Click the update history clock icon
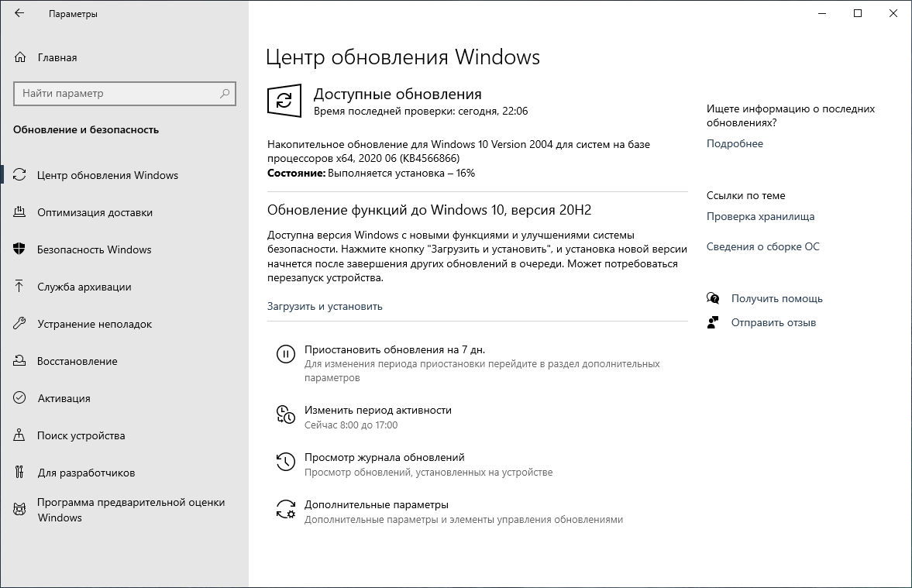912x588 pixels. (x=285, y=462)
